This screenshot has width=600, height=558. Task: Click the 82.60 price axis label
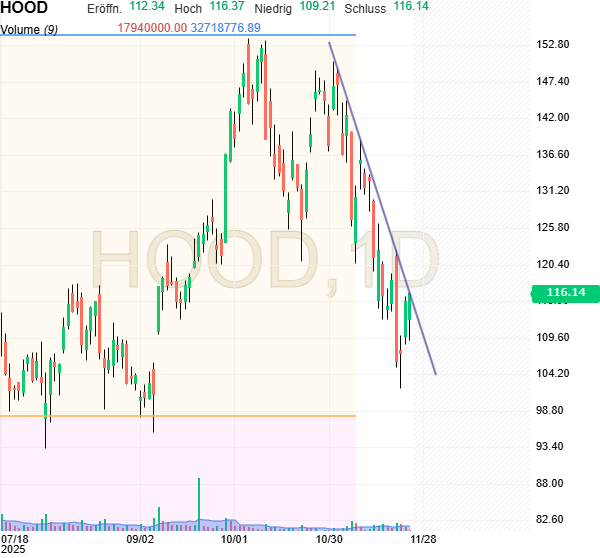tap(549, 519)
